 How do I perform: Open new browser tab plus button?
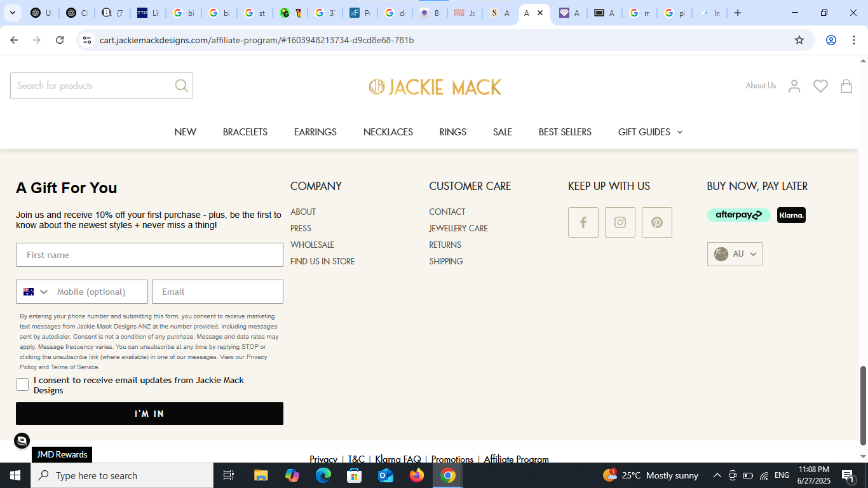pyautogui.click(x=738, y=13)
